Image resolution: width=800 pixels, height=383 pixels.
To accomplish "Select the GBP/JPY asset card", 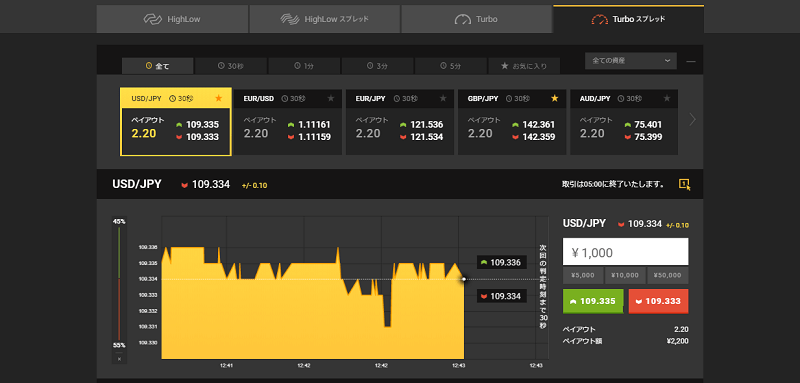I will (512, 122).
